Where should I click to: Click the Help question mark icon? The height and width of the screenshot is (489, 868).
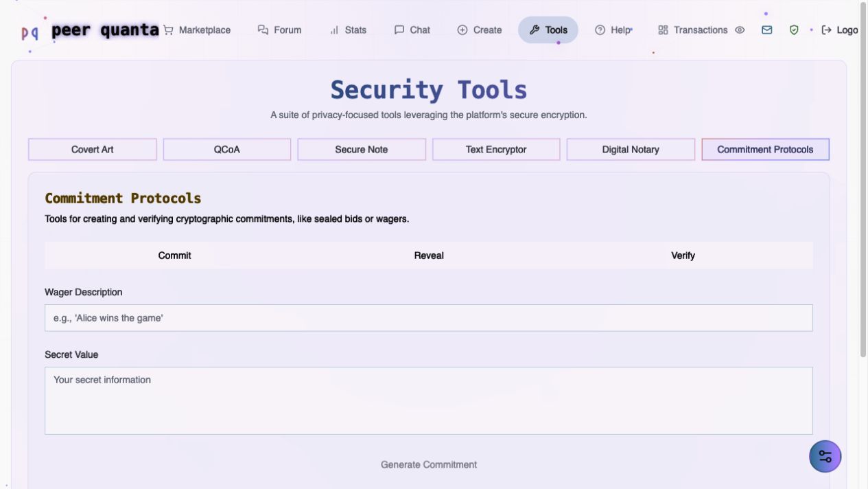600,30
